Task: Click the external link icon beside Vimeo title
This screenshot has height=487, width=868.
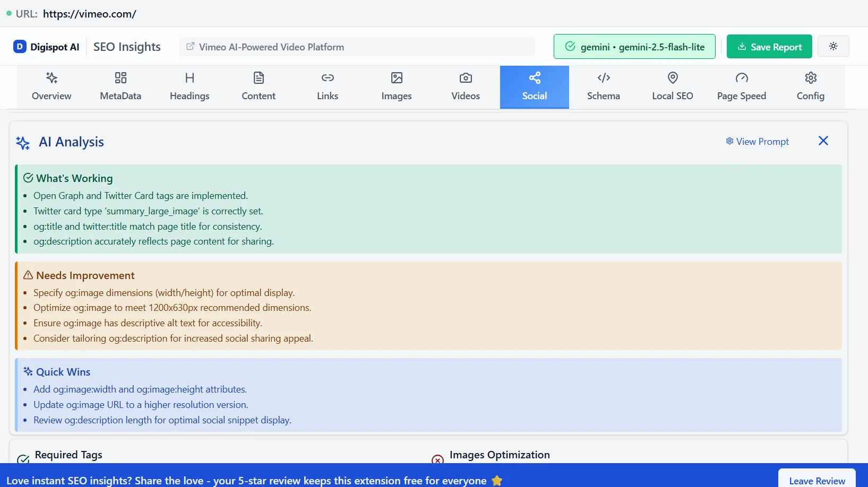Action: (190, 46)
